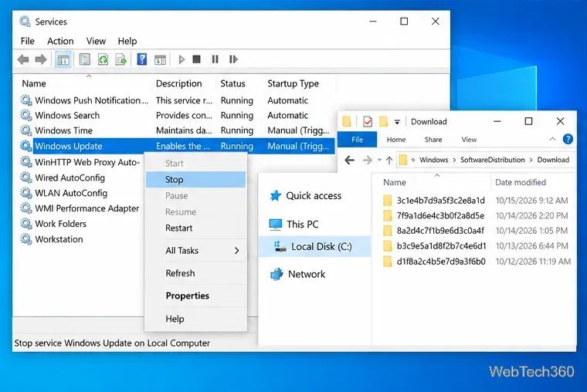
Task: Click the Stop Service square icon
Action: (x=196, y=59)
